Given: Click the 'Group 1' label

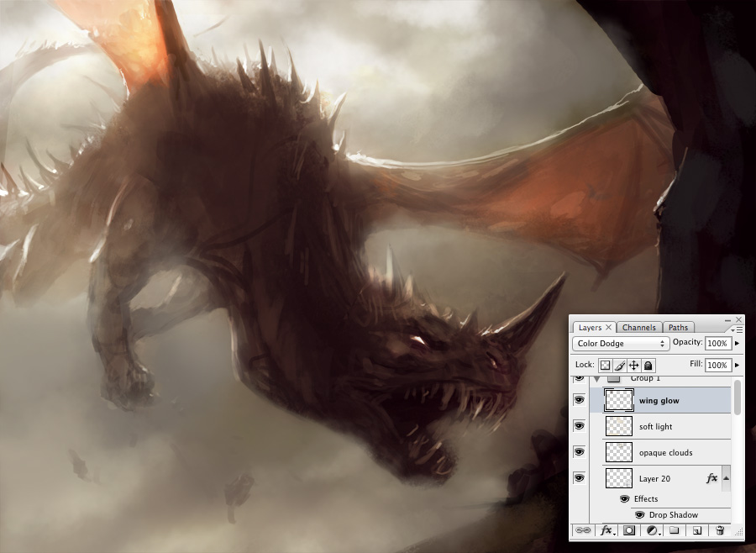Looking at the screenshot, I should [x=646, y=378].
